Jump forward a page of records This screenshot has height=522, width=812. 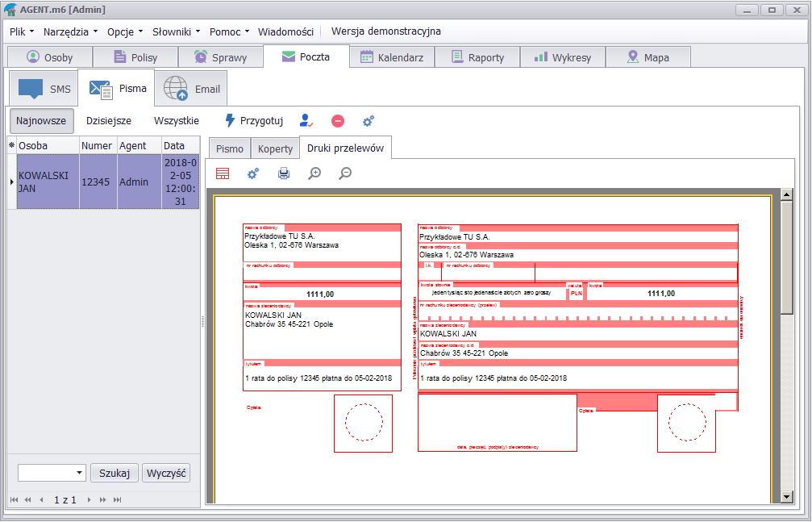[103, 499]
